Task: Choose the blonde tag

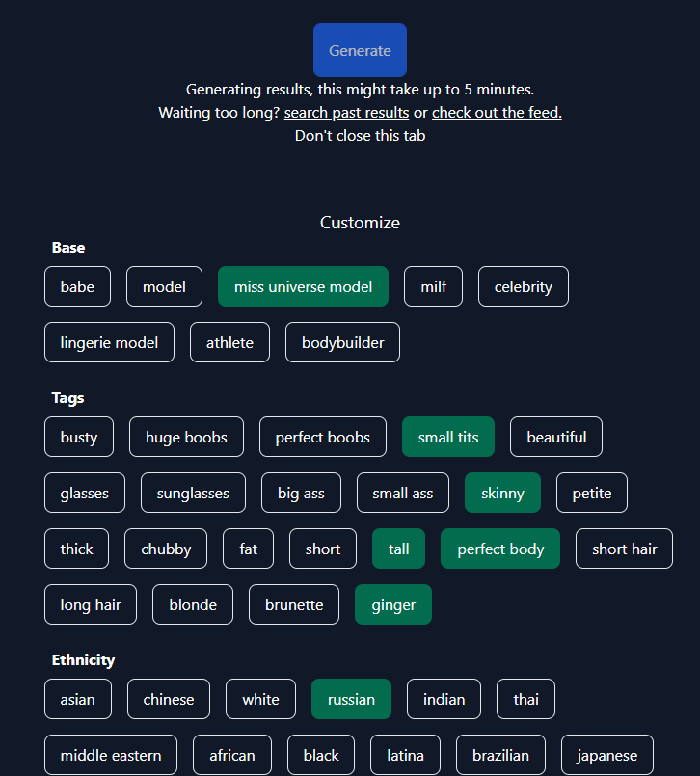Action: click(193, 604)
